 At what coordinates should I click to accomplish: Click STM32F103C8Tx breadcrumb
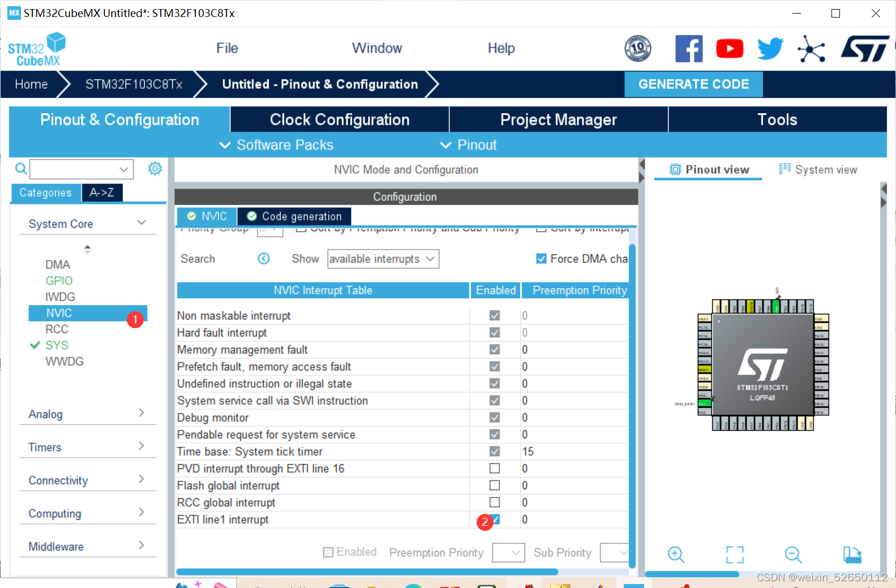tap(134, 84)
